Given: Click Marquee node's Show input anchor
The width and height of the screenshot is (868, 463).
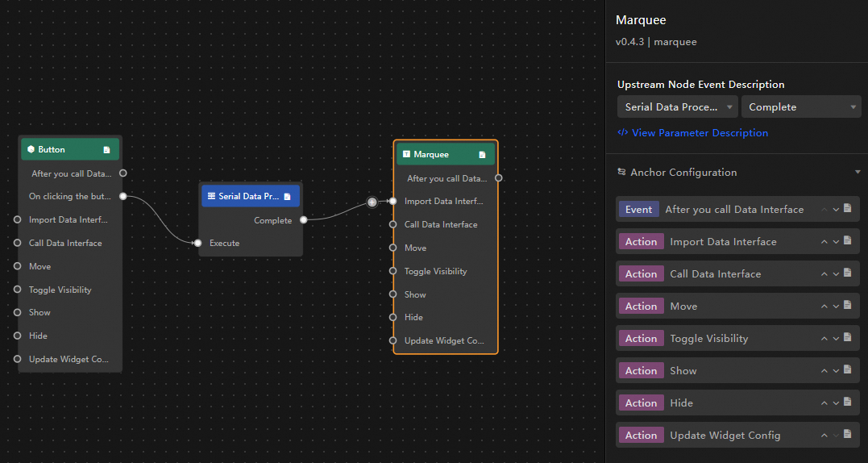Looking at the screenshot, I should [392, 294].
